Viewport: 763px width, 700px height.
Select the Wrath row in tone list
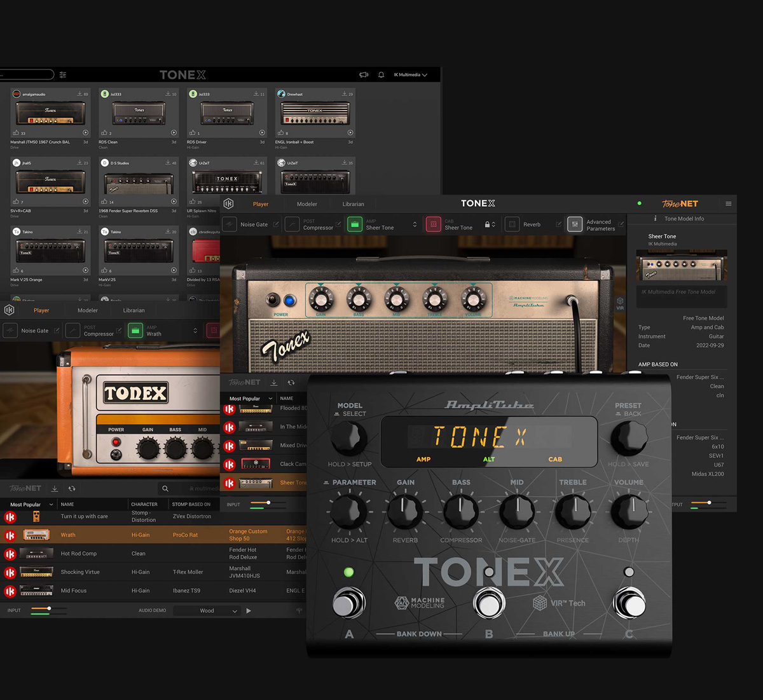(x=153, y=535)
